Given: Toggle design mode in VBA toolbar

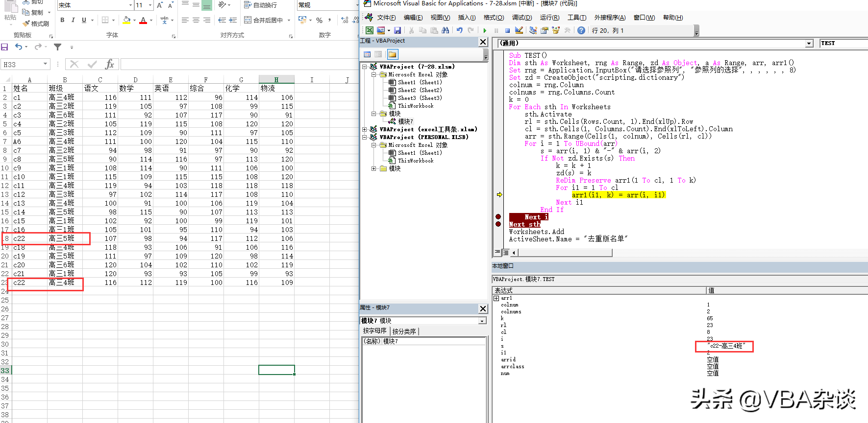Looking at the screenshot, I should [x=519, y=30].
